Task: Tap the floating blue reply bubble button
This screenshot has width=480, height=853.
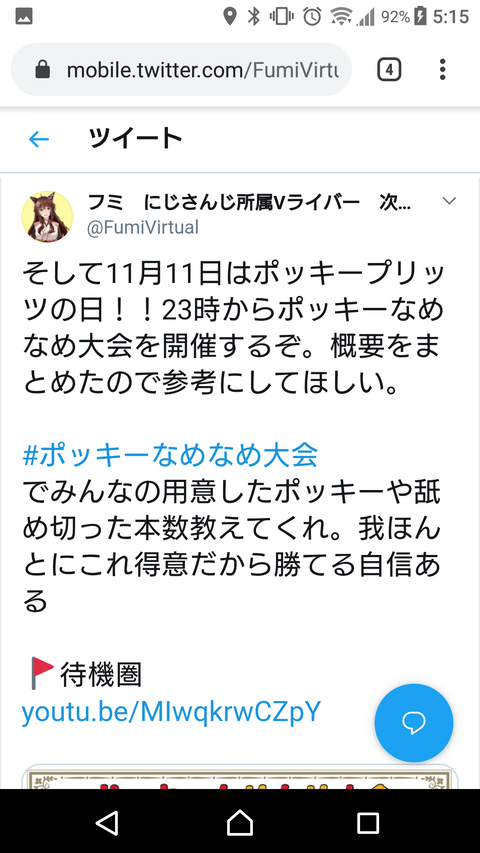Action: tap(414, 722)
